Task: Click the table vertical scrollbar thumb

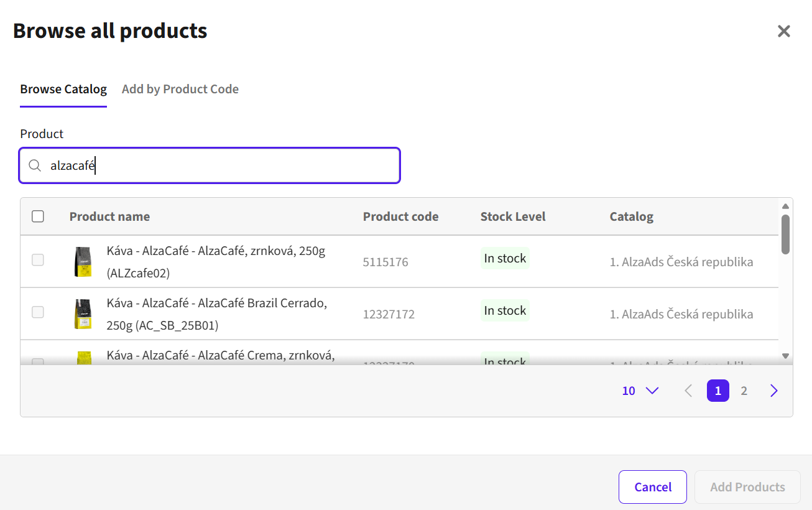Action: click(x=785, y=234)
